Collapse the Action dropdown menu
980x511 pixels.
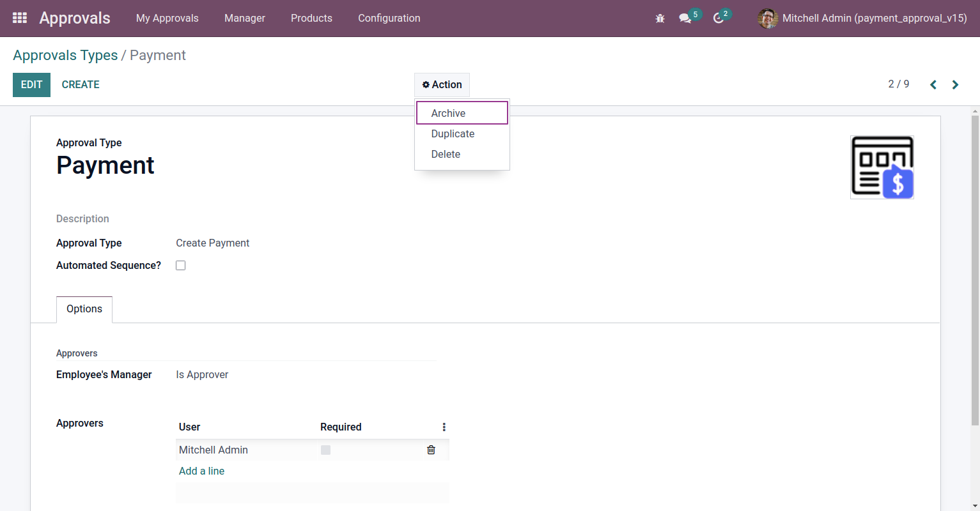pos(442,84)
